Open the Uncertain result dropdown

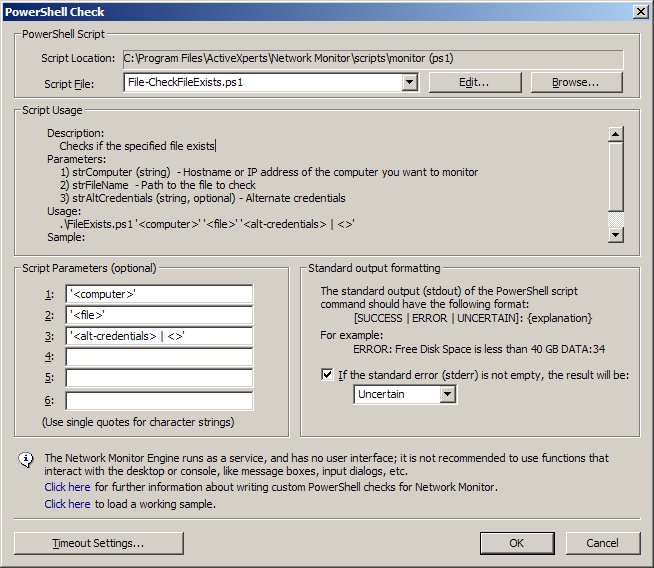[x=447, y=394]
